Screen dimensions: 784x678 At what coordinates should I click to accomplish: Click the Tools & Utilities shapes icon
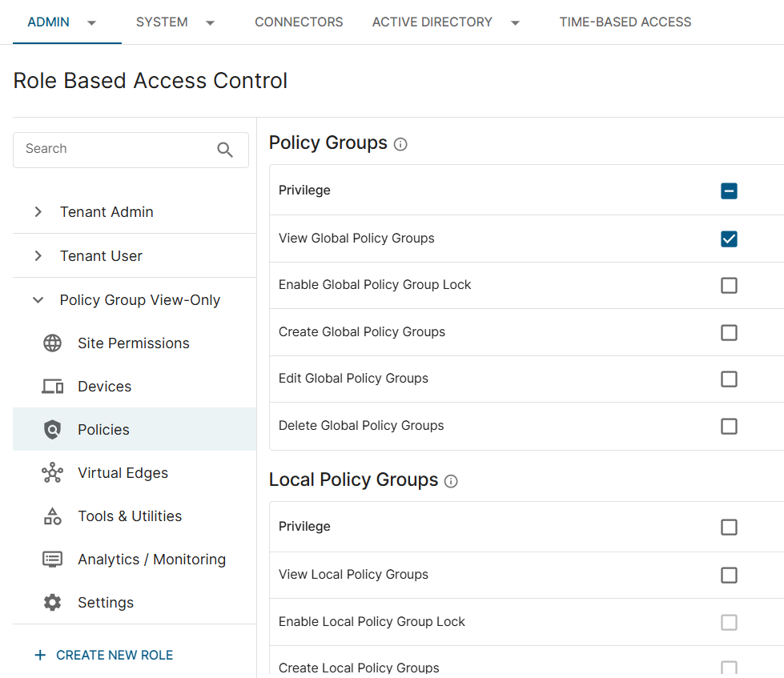point(52,516)
